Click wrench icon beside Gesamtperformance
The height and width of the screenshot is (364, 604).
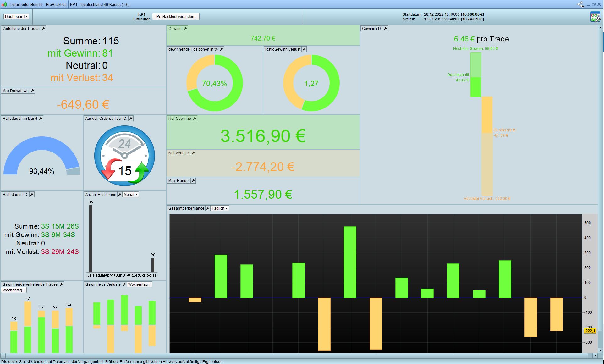point(208,208)
